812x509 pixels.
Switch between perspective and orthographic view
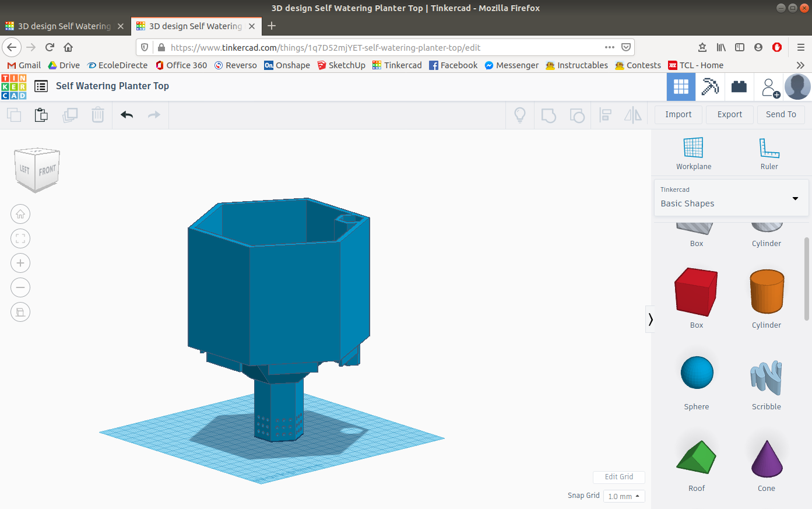point(20,312)
